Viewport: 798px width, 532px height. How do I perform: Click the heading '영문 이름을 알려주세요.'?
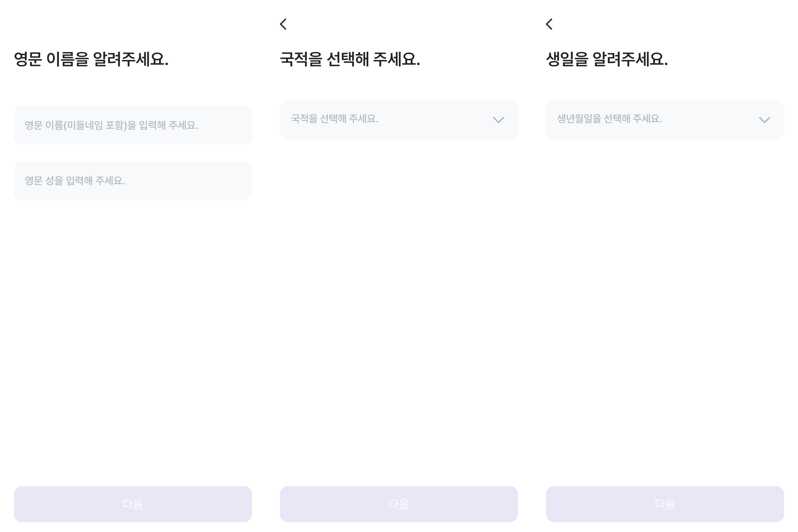tap(91, 59)
